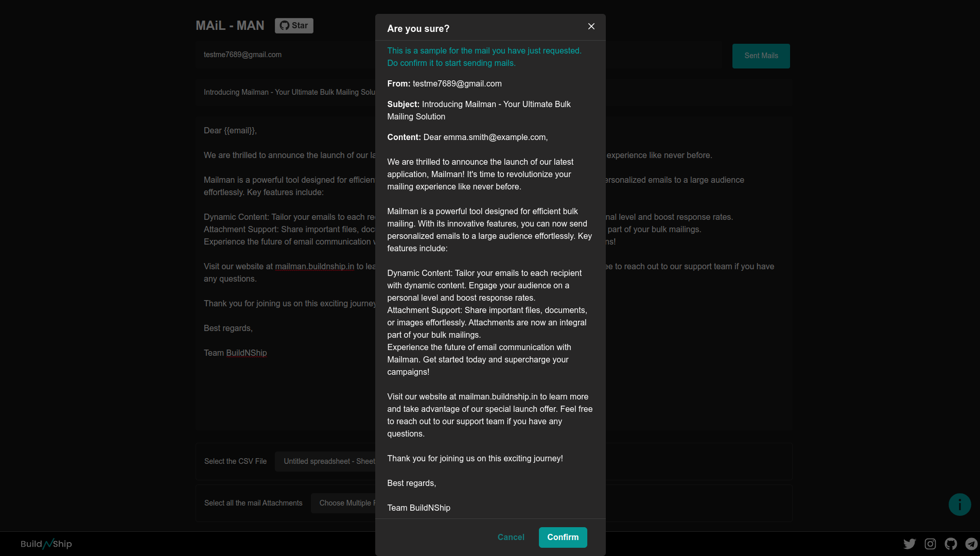Click 'Select the CSV File' label
980x556 pixels.
point(235,461)
